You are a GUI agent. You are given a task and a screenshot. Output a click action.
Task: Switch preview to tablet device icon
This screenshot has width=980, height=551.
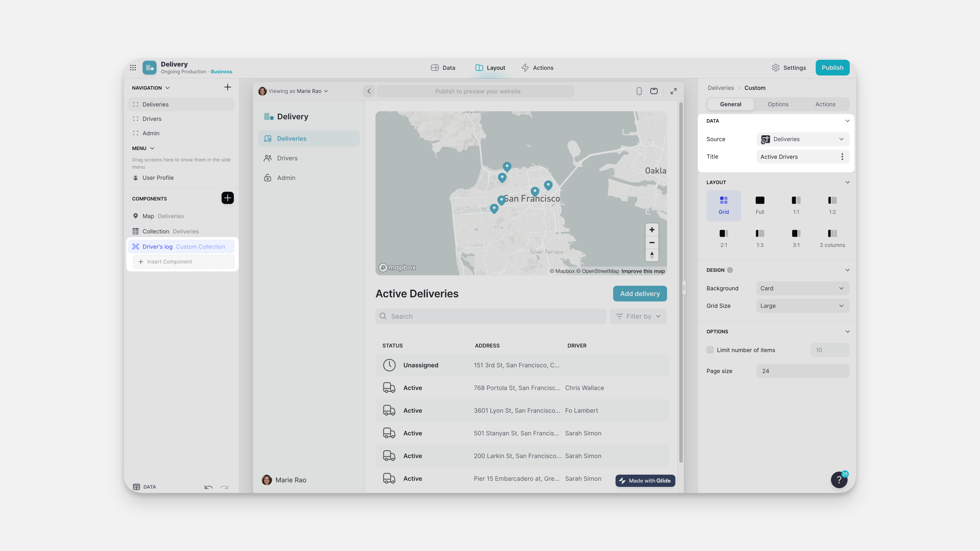pos(653,91)
